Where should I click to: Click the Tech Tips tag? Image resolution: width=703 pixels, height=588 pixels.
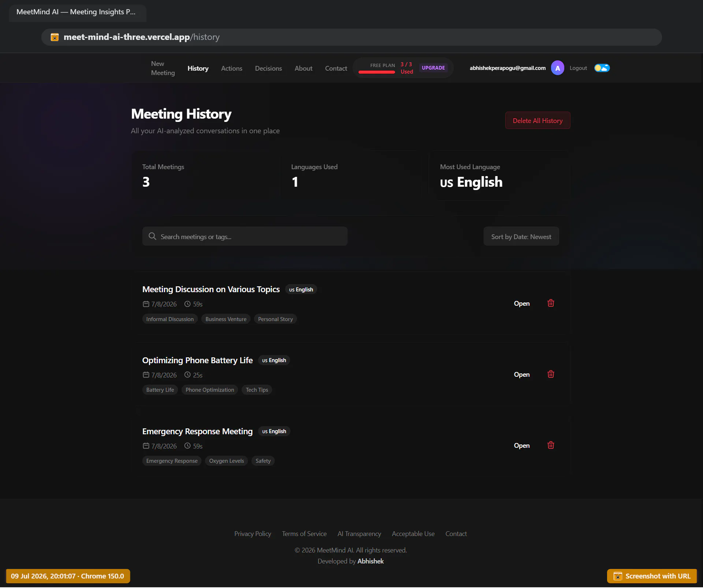(257, 390)
